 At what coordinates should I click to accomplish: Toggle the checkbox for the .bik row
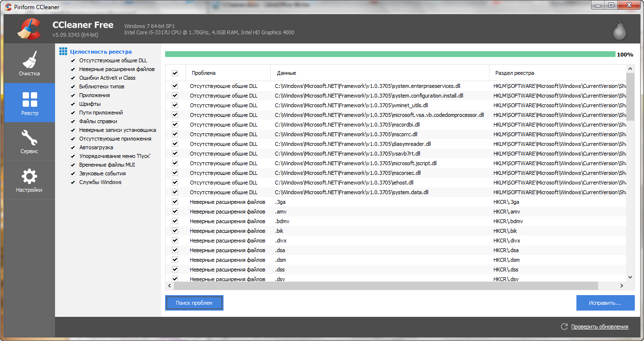tap(175, 231)
